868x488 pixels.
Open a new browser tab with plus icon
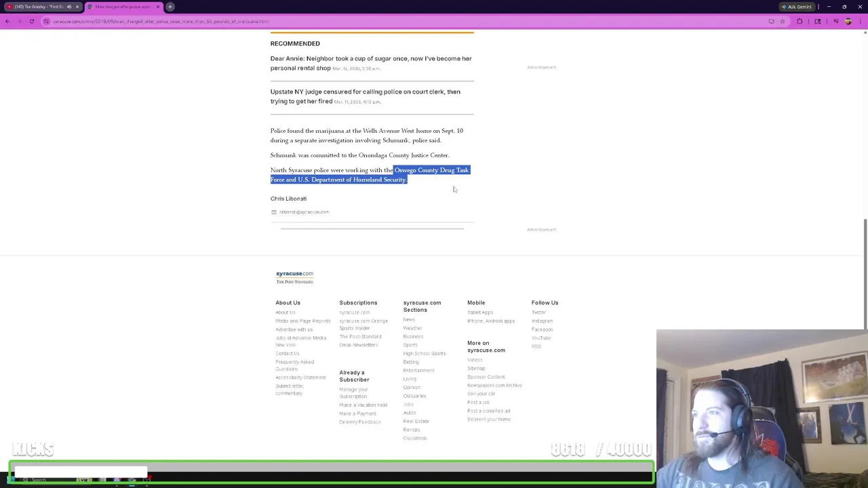(x=170, y=7)
